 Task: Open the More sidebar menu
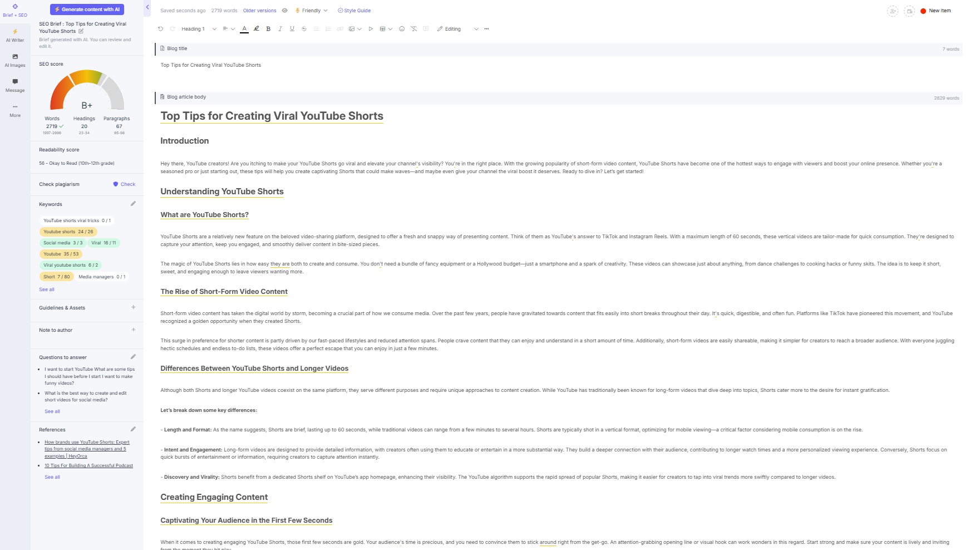tap(15, 111)
